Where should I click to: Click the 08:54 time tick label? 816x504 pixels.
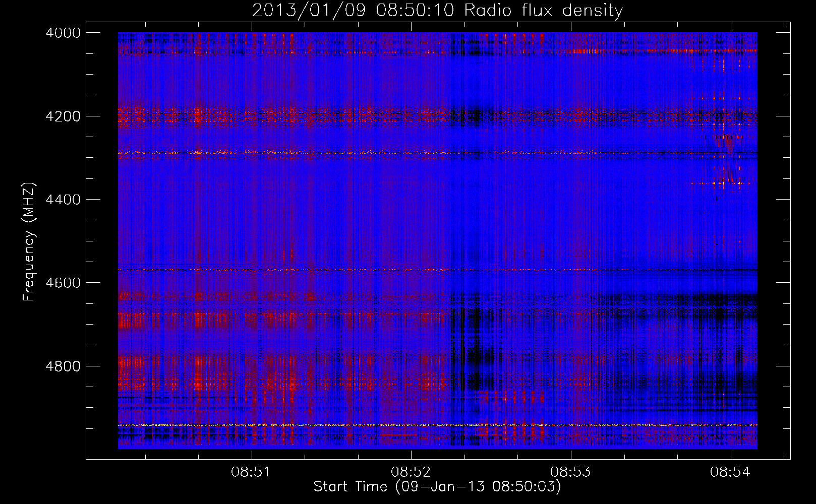[x=730, y=472]
